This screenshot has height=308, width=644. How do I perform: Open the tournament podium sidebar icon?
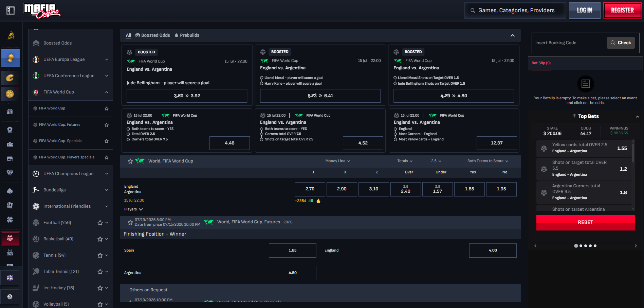click(x=10, y=144)
